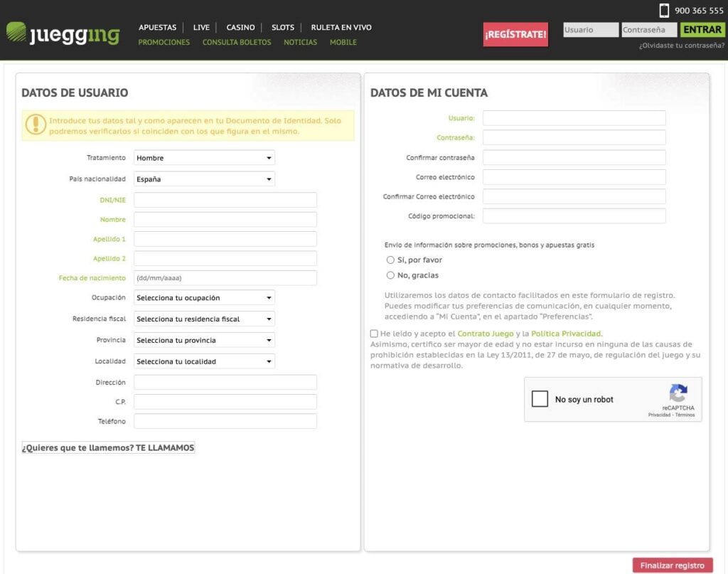
Task: Open the Tratamiento dropdown
Action: [x=203, y=157]
